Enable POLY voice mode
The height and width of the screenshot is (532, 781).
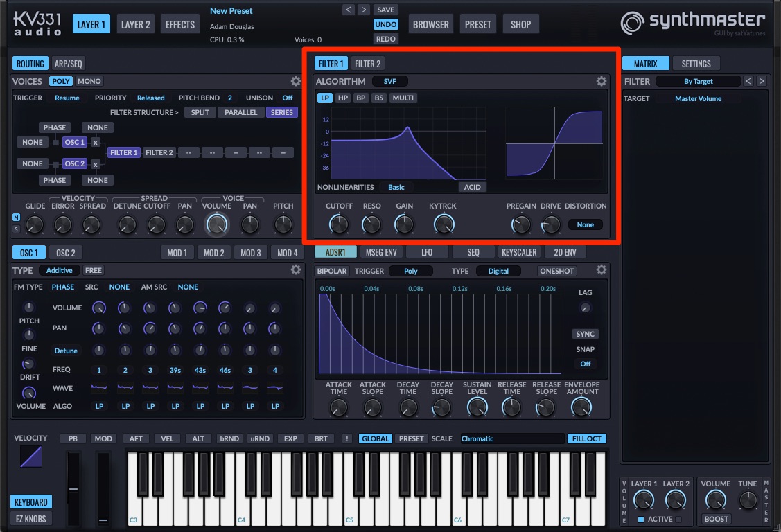[x=61, y=81]
